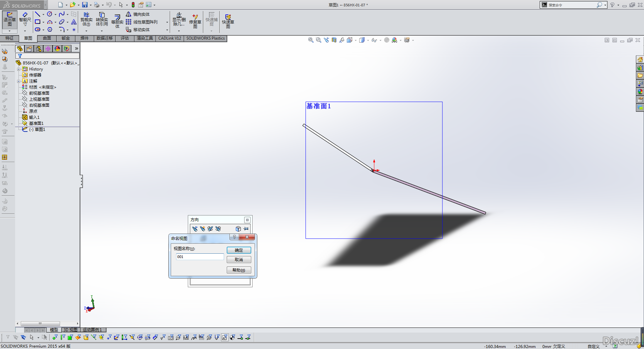Select the Polygon sketch tool
644x349 pixels.
[50, 30]
